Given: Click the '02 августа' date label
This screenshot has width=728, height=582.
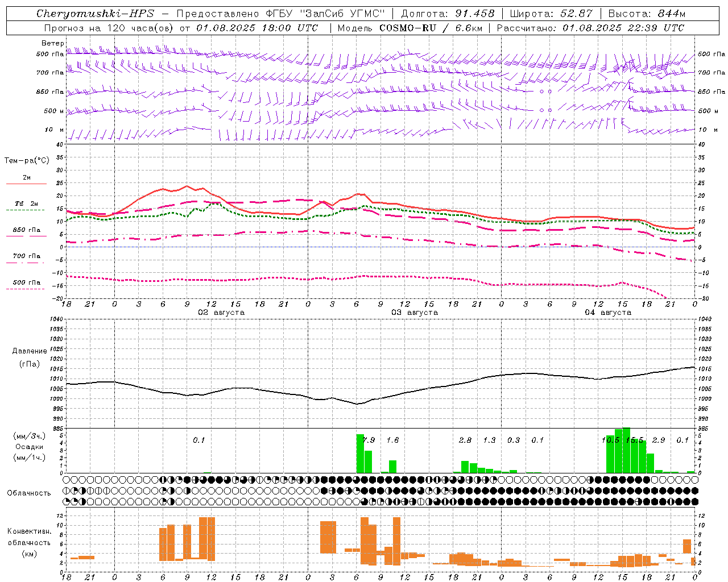Looking at the screenshot, I should tap(221, 313).
